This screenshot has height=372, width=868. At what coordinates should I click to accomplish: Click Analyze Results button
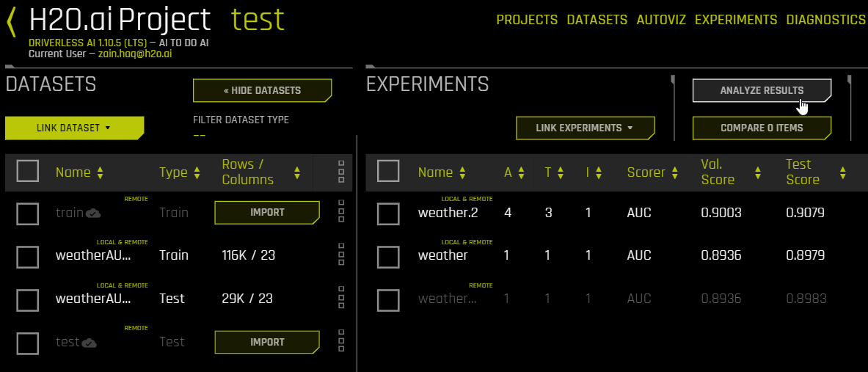[x=762, y=91]
